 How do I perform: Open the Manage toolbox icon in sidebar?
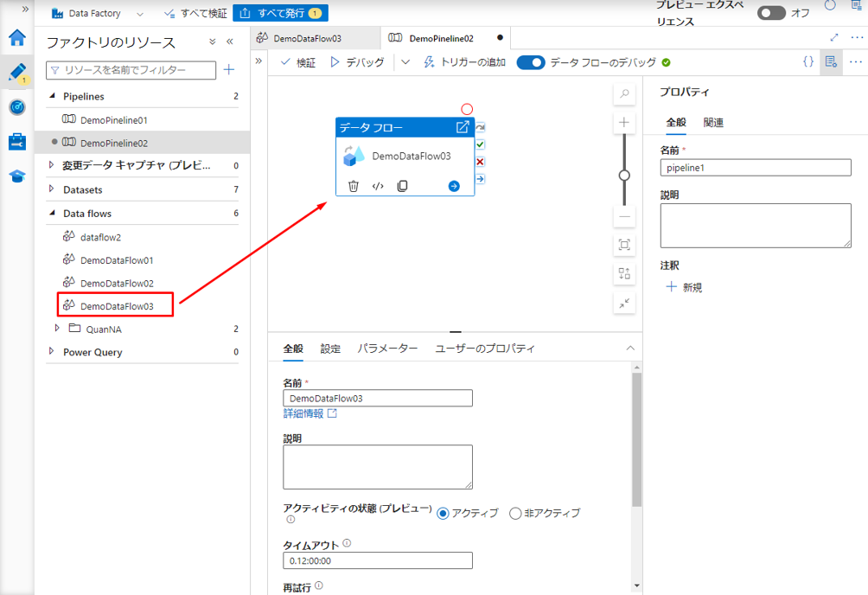pos(17,142)
